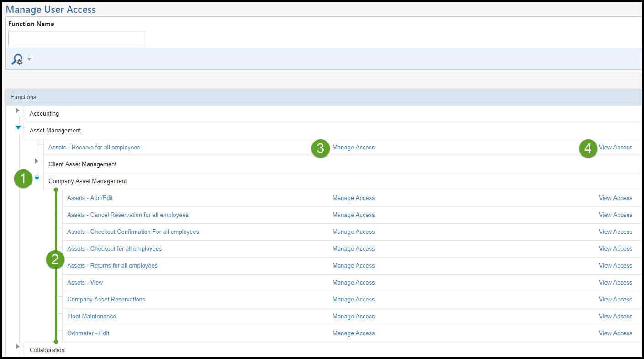Viewport: 644px width, 359px height.
Task: Open the Fleet Maintenance function link
Action: [x=91, y=317]
